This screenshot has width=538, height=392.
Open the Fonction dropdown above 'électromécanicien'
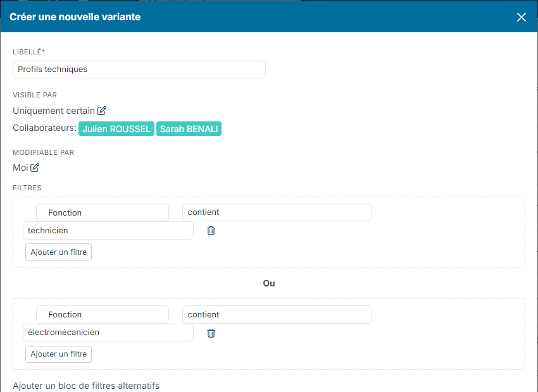tap(103, 315)
